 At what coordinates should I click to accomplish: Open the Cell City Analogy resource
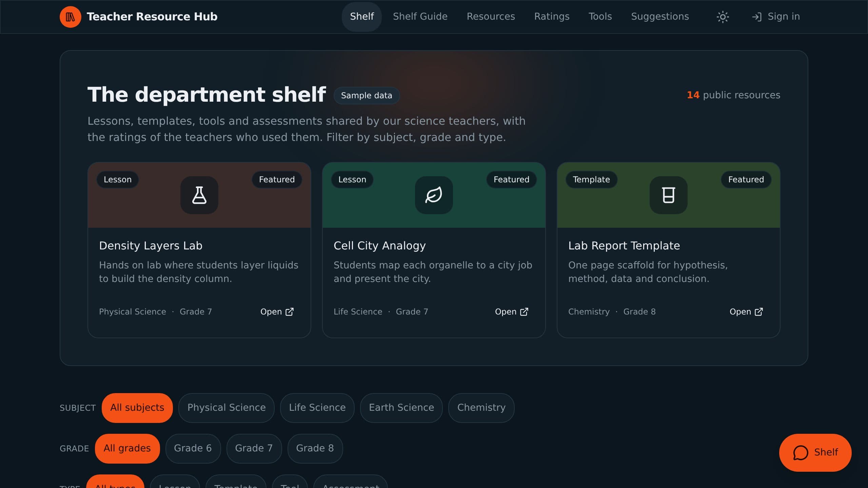(x=511, y=311)
